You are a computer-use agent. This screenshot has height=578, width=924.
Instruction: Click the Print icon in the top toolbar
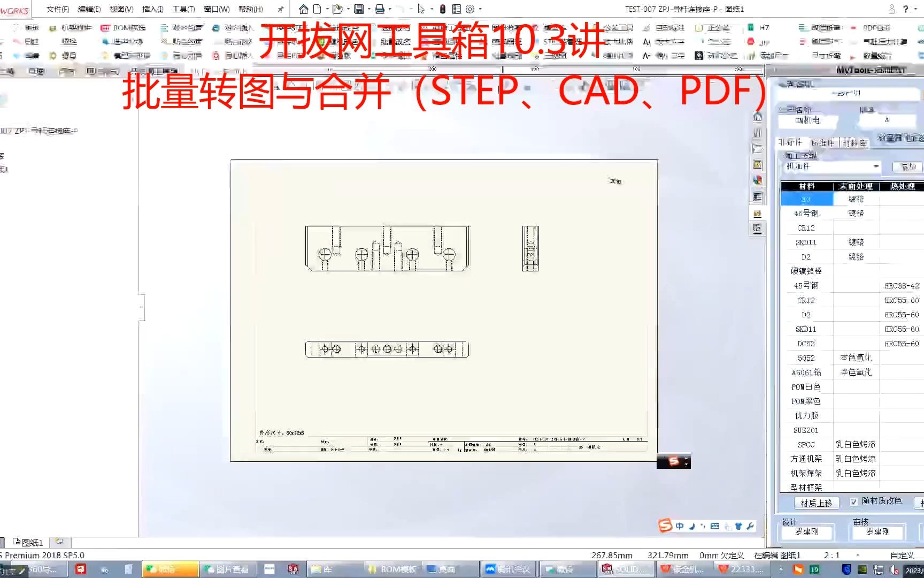[x=380, y=9]
